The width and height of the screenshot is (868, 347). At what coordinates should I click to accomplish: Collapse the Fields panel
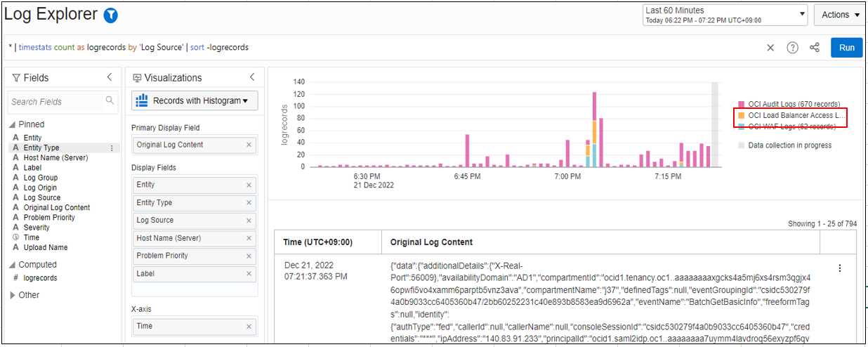[x=110, y=77]
